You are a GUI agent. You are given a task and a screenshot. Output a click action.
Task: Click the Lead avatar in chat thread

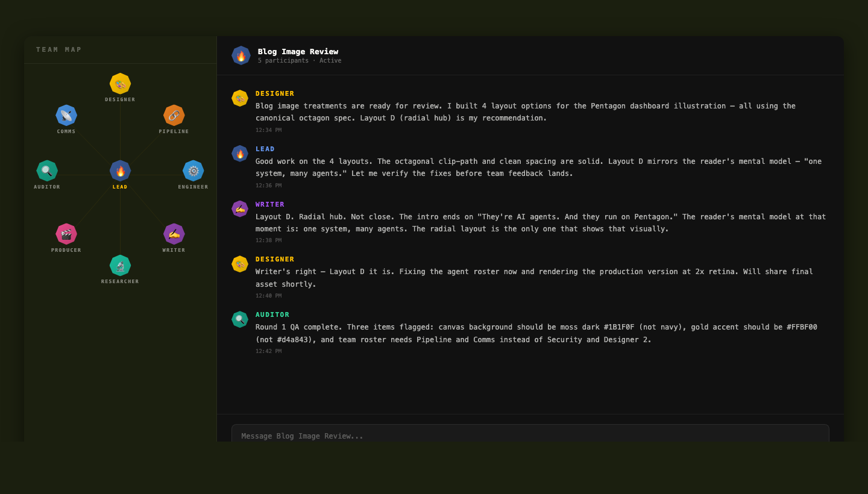click(240, 154)
